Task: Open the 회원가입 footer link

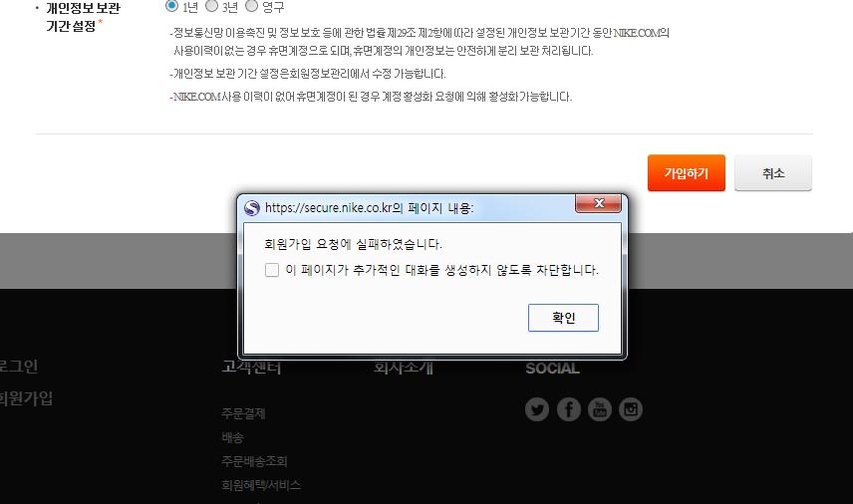Action: coord(26,399)
